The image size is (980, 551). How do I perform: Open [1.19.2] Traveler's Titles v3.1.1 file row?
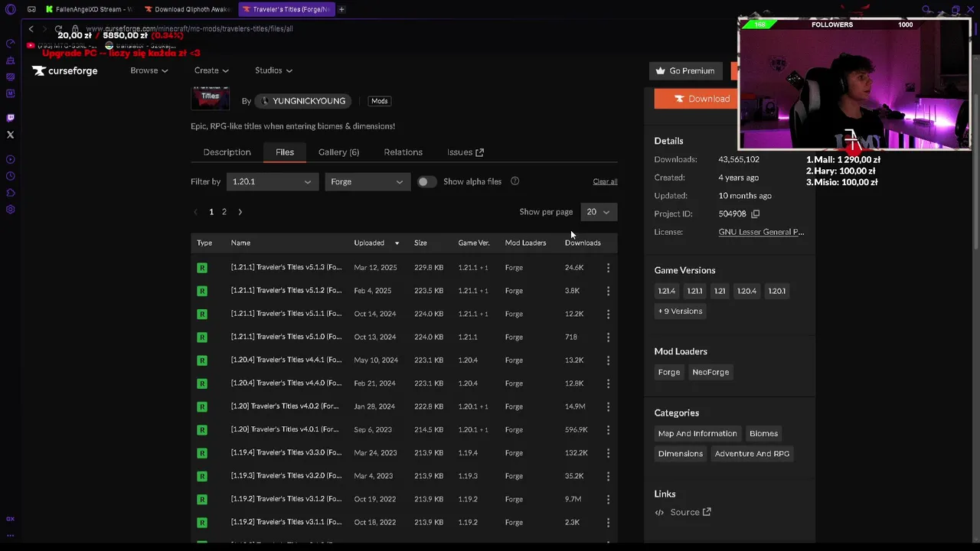404,522
